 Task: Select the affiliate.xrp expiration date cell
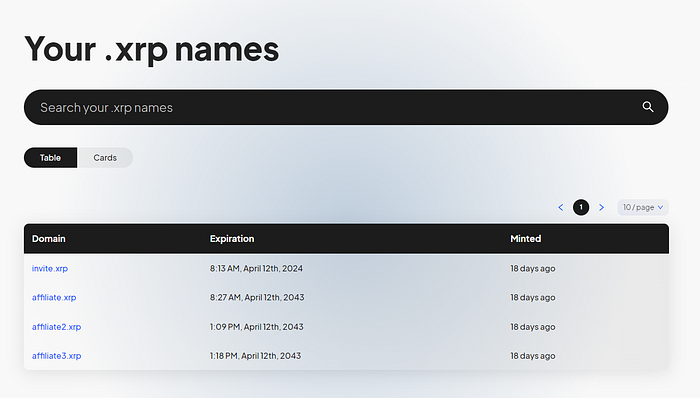pyautogui.click(x=257, y=297)
